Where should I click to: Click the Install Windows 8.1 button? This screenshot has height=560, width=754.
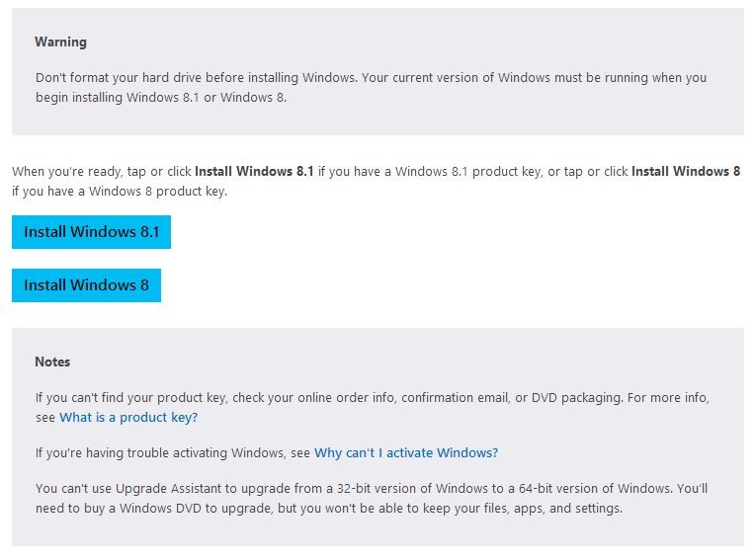91,232
